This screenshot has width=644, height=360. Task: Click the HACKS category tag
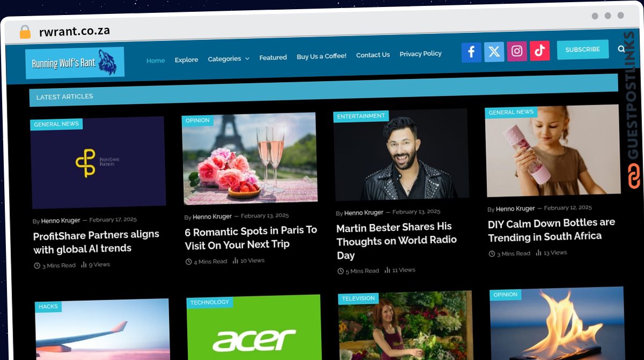[48, 307]
